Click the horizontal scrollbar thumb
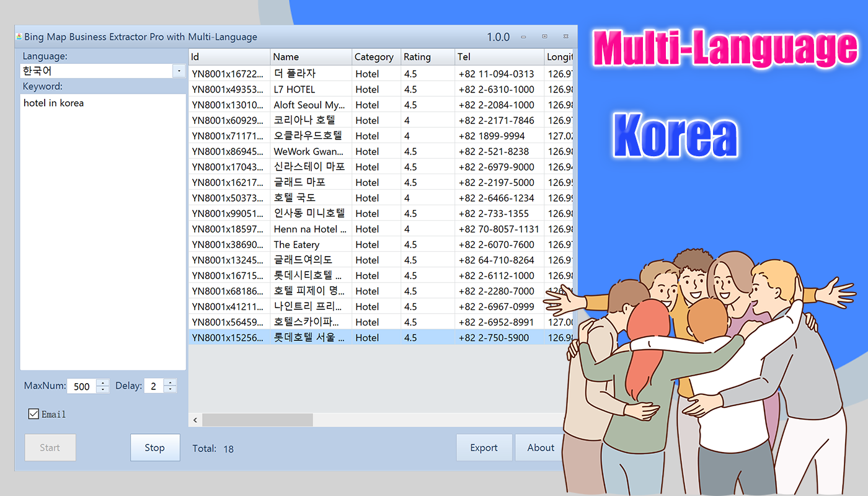868x496 pixels. pos(257,420)
